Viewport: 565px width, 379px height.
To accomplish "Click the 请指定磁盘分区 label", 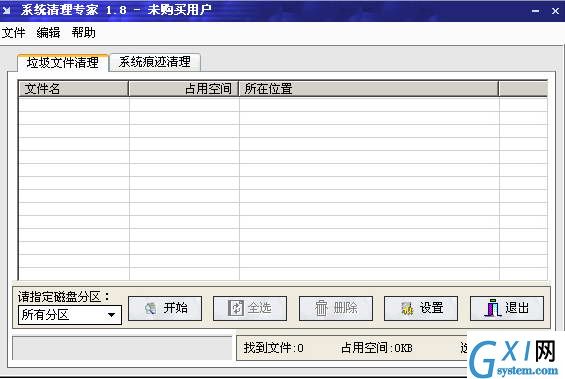I will click(x=64, y=296).
